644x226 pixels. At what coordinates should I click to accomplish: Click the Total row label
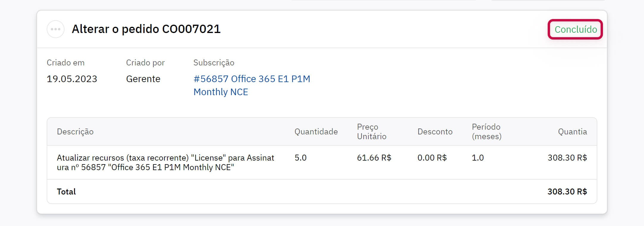(x=66, y=192)
